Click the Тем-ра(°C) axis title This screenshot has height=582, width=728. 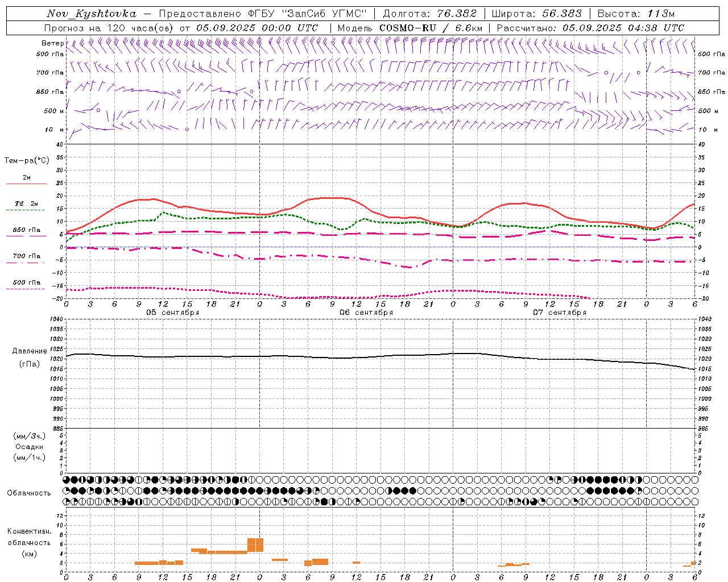point(27,161)
